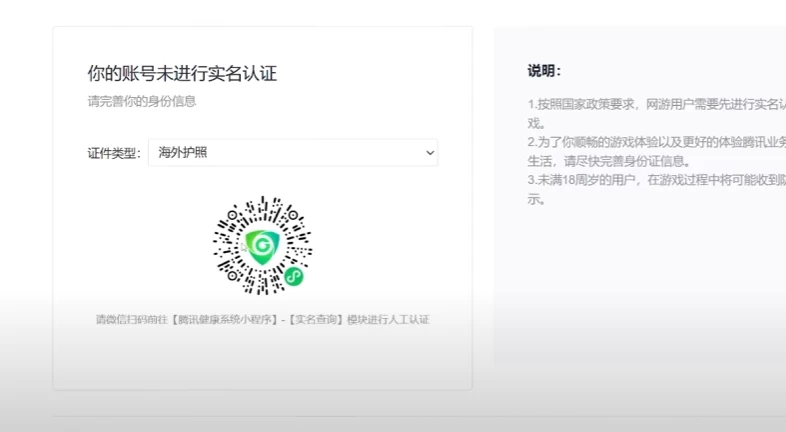
Task: Click the 说明 heading in right panel
Action: [x=544, y=71]
